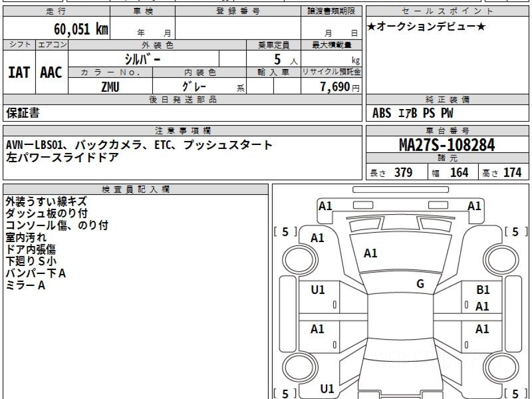Select the バンパー下A note
This screenshot has height=399, width=532.
click(x=35, y=273)
